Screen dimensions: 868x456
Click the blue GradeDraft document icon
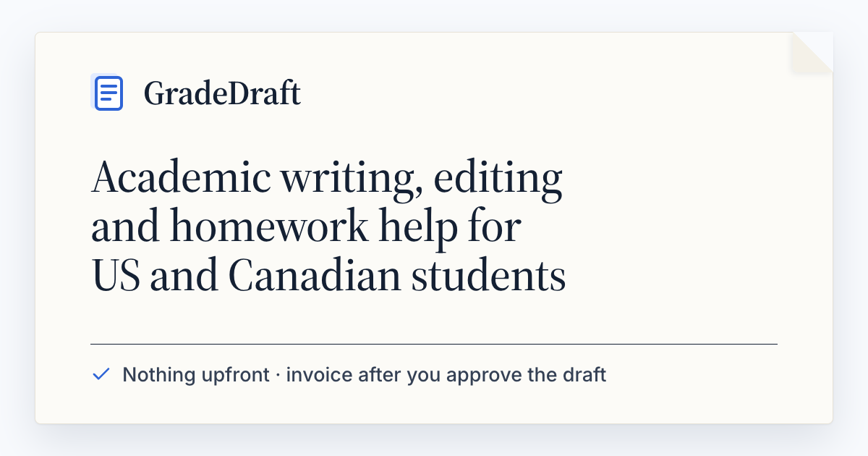point(108,93)
